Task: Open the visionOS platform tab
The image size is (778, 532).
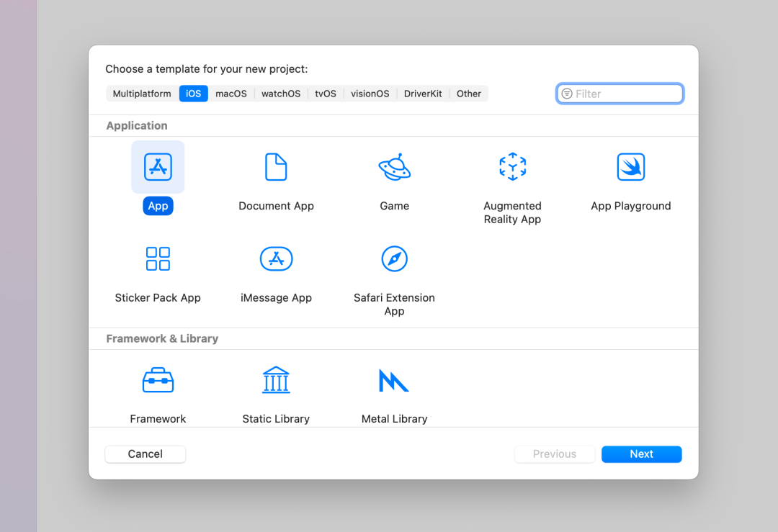Action: (370, 94)
